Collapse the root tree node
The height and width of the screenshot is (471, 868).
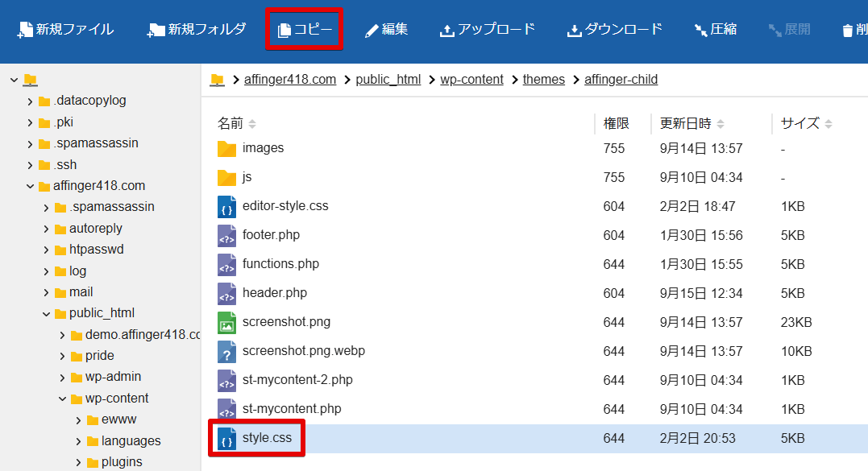(x=14, y=81)
